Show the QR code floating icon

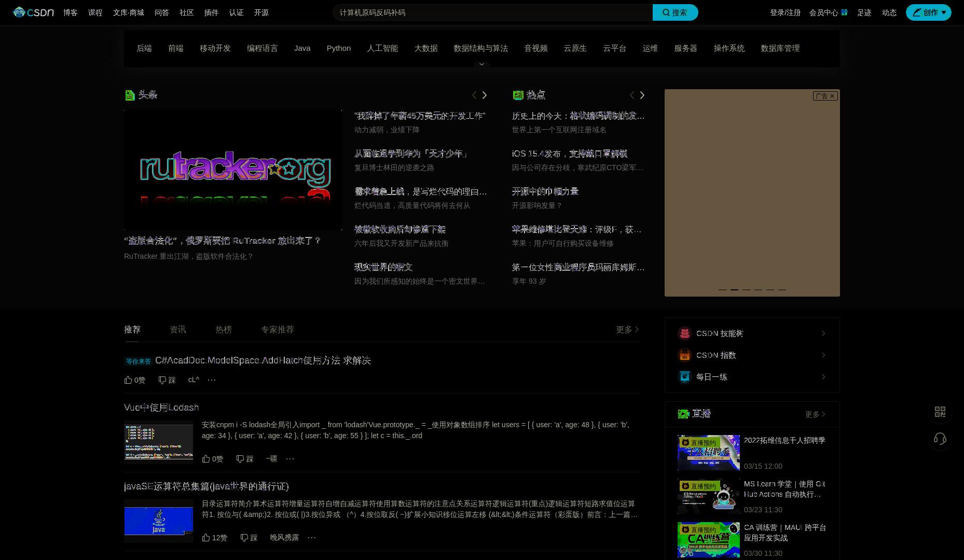pos(940,412)
